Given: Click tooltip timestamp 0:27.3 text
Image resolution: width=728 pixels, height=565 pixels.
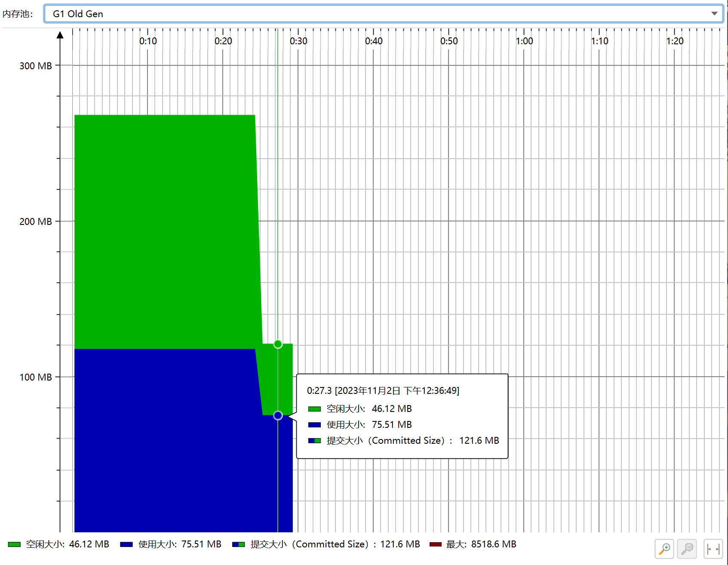Looking at the screenshot, I should [x=383, y=390].
